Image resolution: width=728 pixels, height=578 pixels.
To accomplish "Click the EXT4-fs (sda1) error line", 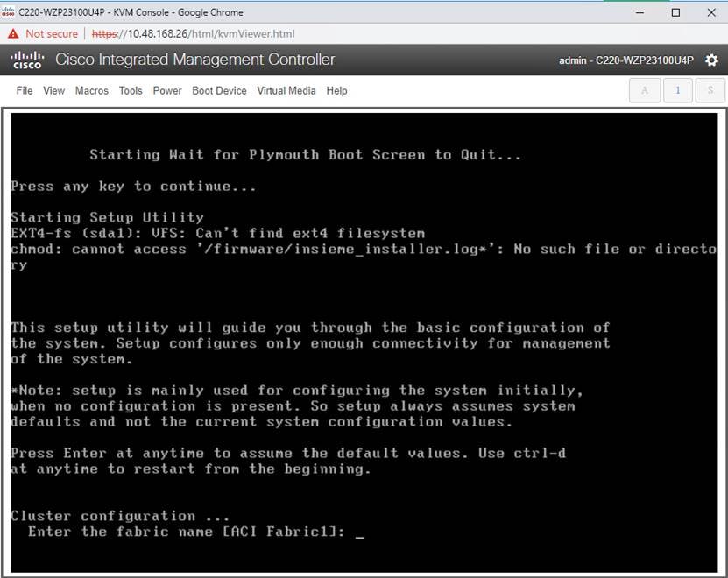I will [218, 233].
